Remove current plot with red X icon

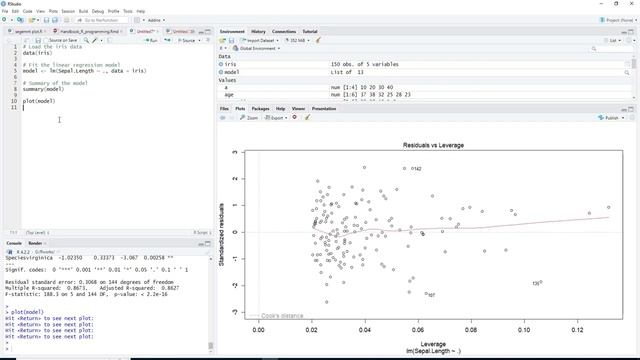pyautogui.click(x=295, y=118)
